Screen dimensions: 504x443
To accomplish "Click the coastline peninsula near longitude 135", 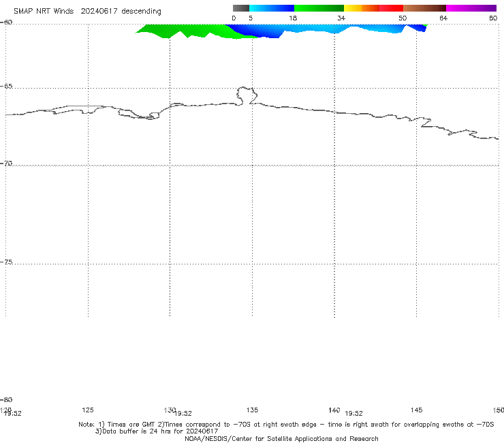I will pos(247,95).
